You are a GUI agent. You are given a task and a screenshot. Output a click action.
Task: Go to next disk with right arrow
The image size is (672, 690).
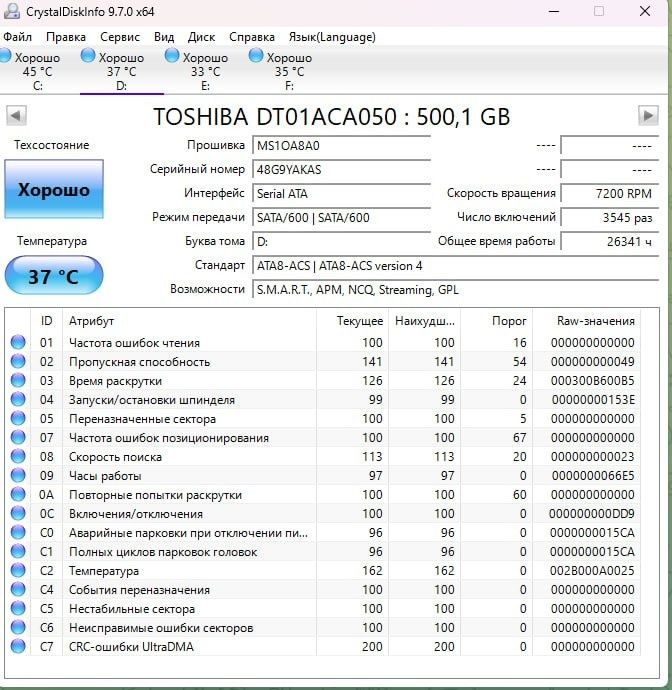click(x=648, y=116)
